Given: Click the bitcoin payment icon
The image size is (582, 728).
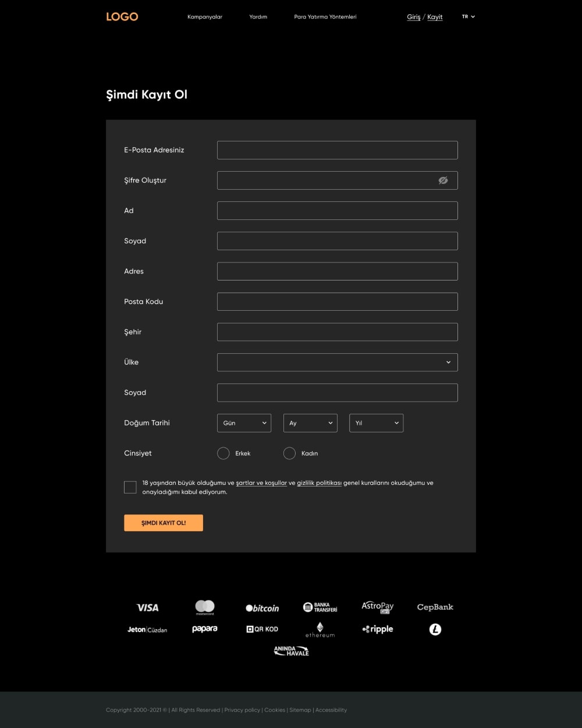Looking at the screenshot, I should [262, 608].
